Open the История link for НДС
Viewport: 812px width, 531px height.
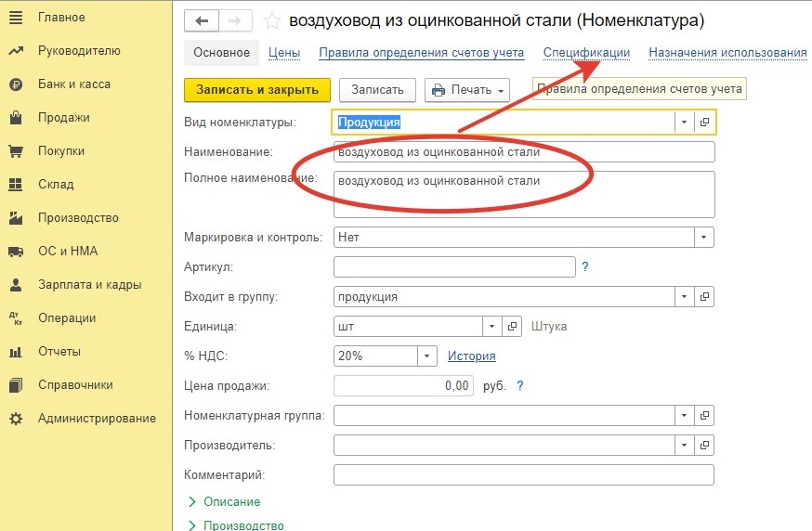(x=472, y=356)
